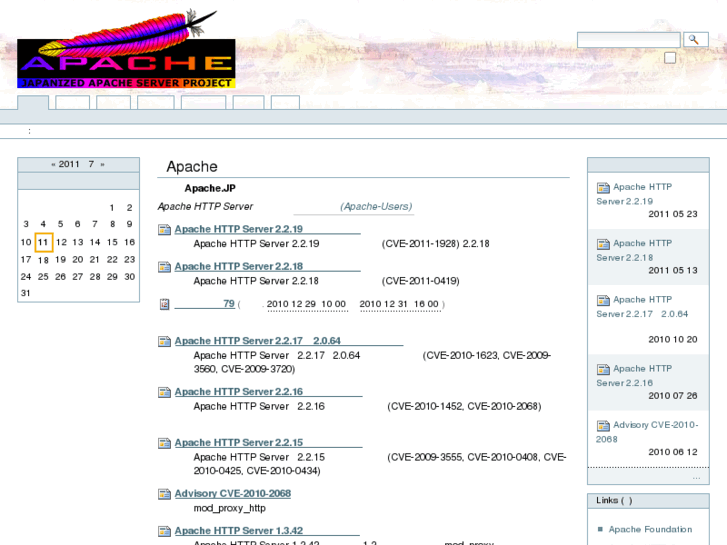
Task: Click the news icon beside the 2.2.17 2.0.64 headline
Action: (164, 341)
